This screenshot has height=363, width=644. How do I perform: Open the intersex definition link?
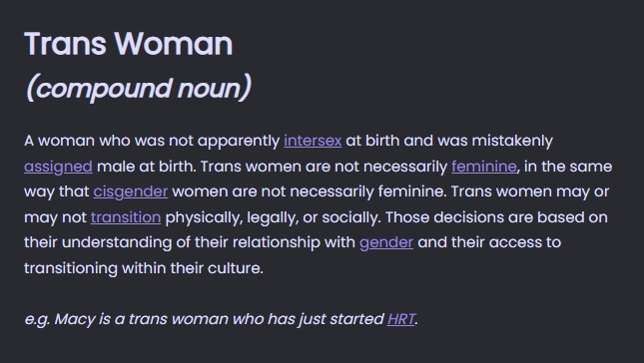point(313,141)
